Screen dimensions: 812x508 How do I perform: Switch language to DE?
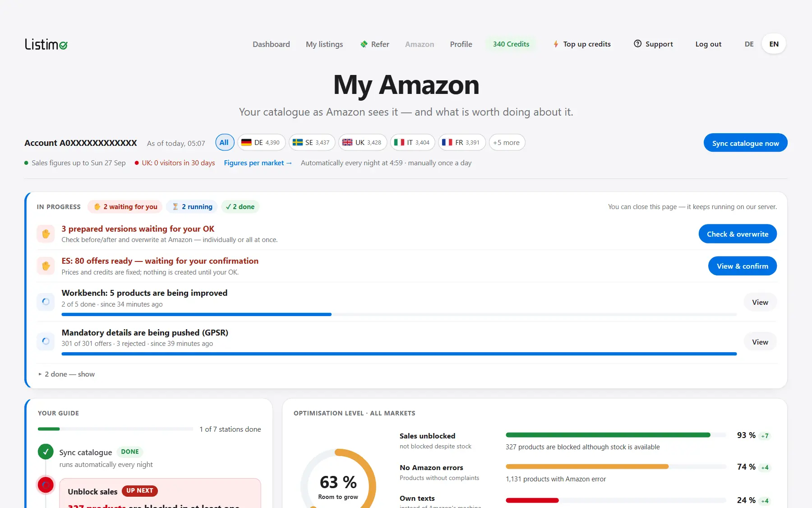749,44
